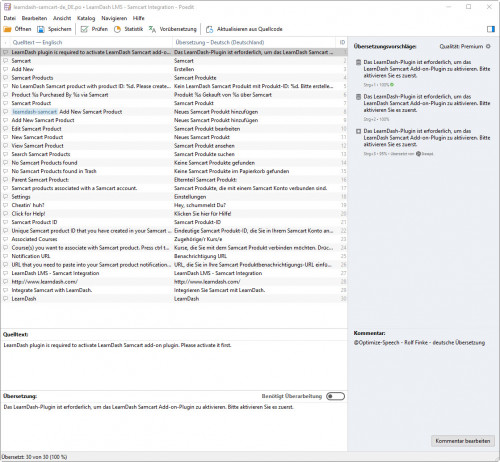Click comment bubble icon of 'Notification URL' row
This screenshot has width=500, height=462.
5,256
